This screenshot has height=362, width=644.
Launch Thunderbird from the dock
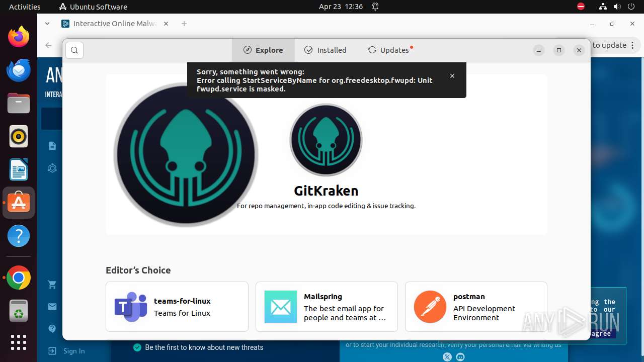click(x=19, y=70)
